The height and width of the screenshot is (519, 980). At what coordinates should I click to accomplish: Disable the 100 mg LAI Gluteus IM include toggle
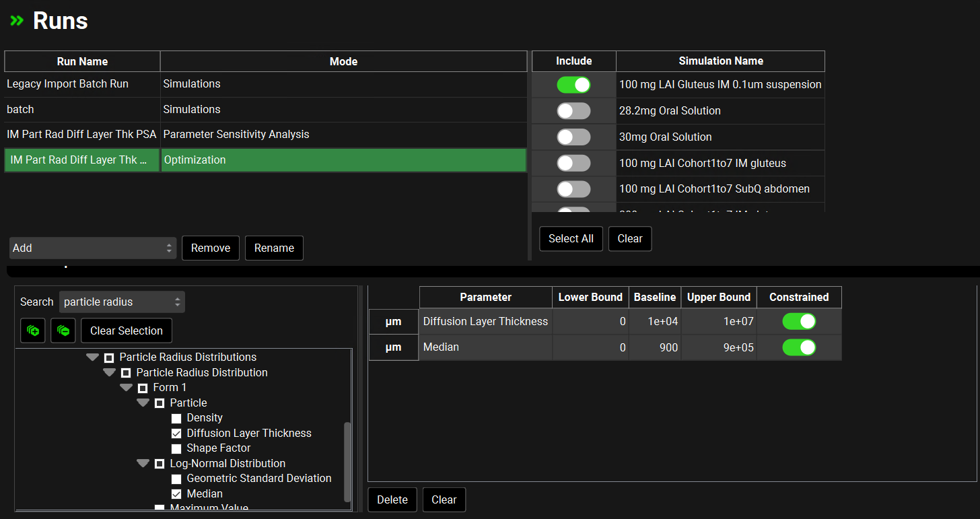pos(573,85)
